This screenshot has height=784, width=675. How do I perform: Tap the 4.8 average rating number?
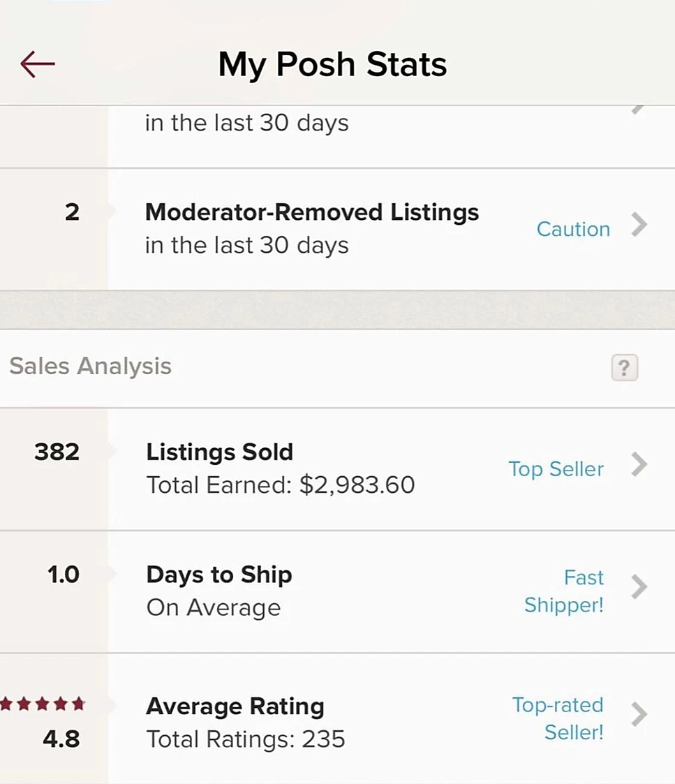(61, 739)
